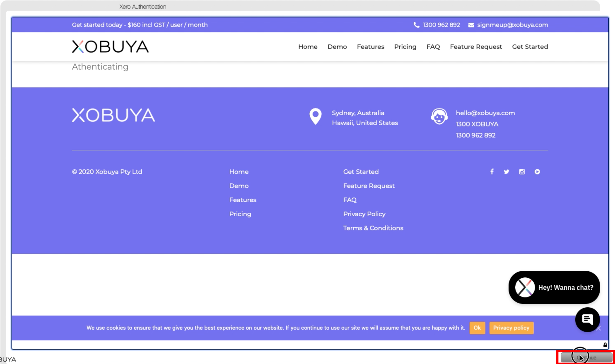Click the footer Home link
The width and height of the screenshot is (615, 364).
(x=239, y=172)
